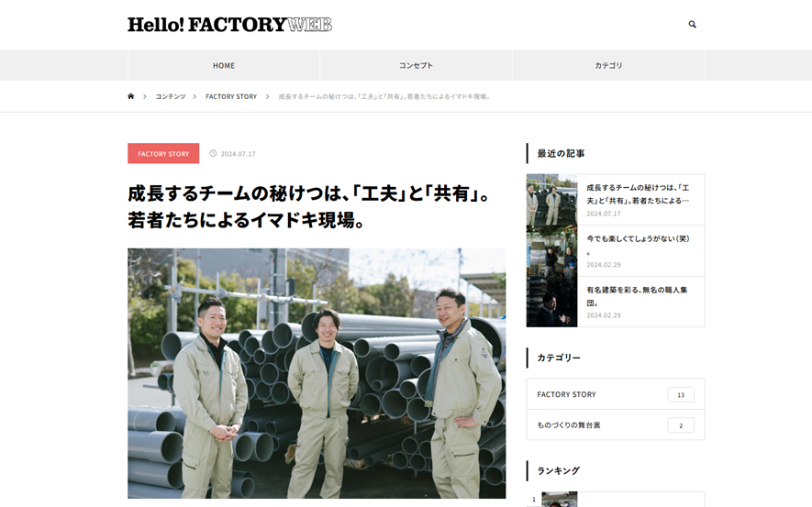The image size is (812, 507).
Task: Follow the コンテンツ breadcrumb link
Action: (171, 97)
